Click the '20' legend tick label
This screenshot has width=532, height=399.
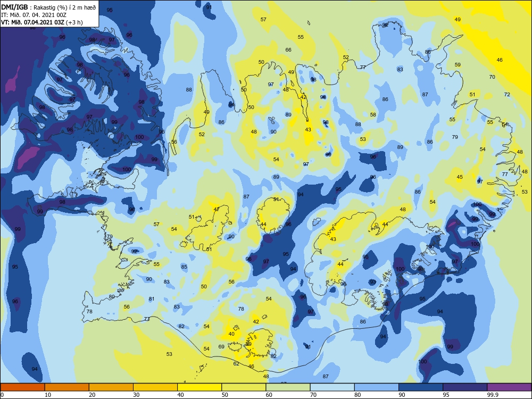click(92, 395)
